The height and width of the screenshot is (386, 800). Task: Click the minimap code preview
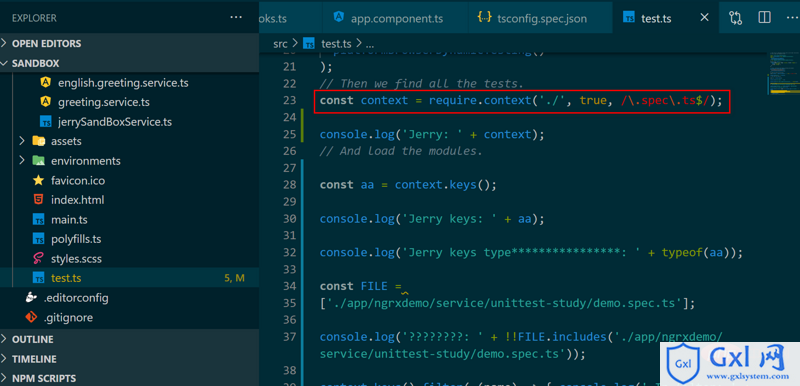(783, 74)
